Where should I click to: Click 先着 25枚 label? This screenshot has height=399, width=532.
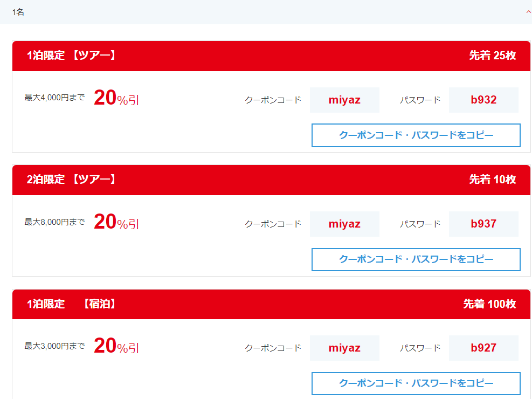(492, 56)
